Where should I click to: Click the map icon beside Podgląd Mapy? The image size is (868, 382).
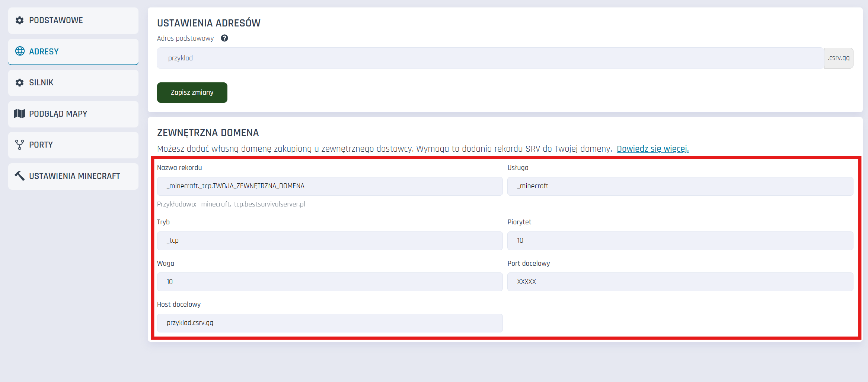coord(20,114)
